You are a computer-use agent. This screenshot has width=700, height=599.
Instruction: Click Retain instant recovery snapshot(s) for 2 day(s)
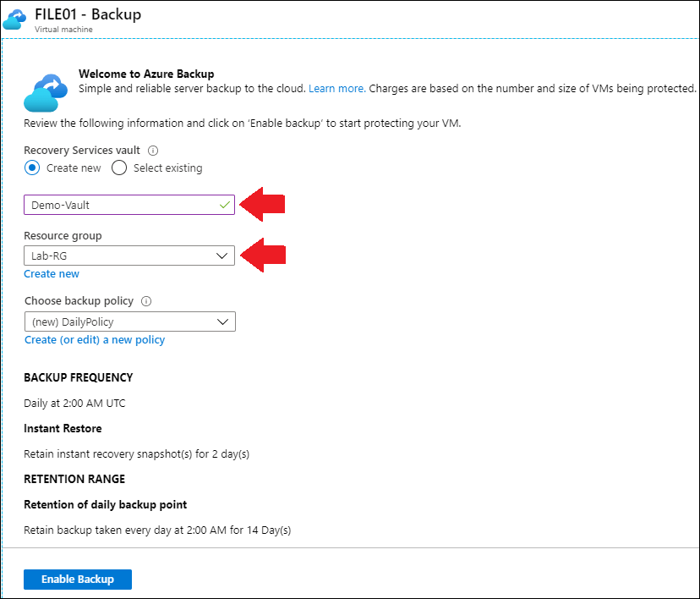pos(137,453)
